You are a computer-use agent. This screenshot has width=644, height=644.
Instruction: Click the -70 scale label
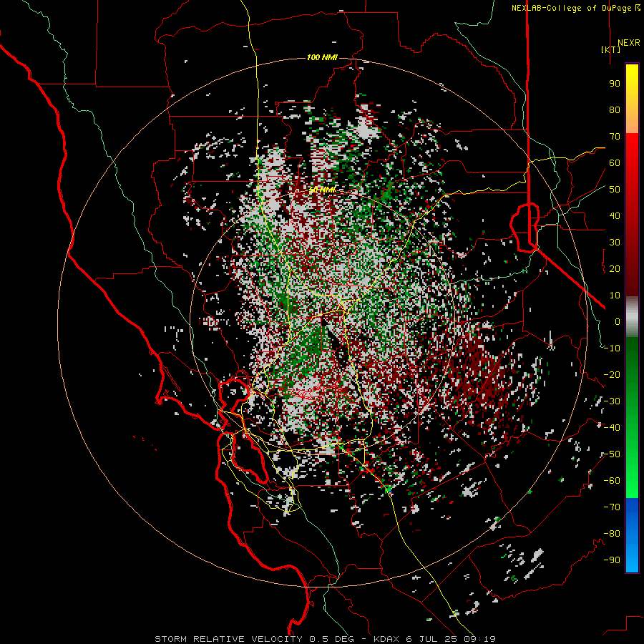[x=612, y=507]
